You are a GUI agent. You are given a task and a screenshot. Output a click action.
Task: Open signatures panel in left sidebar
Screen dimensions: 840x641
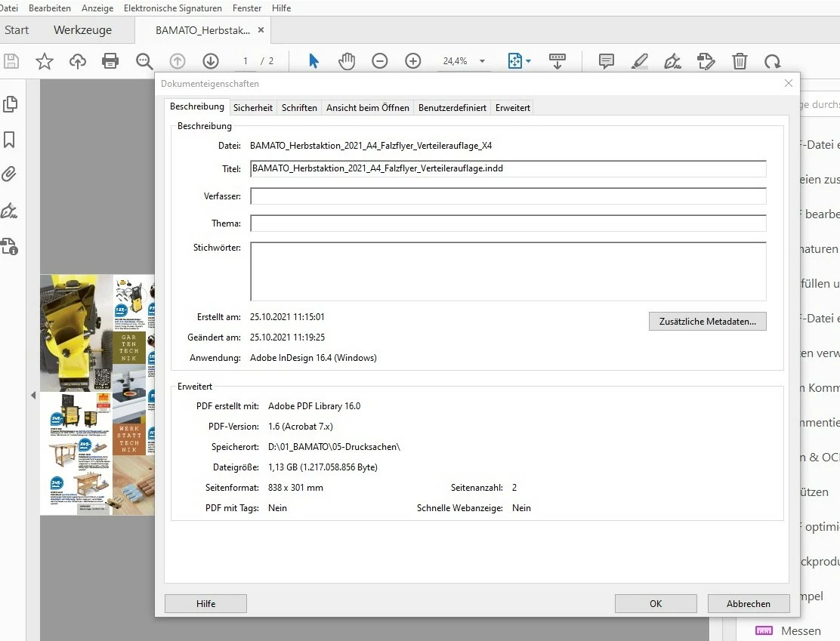pyautogui.click(x=9, y=211)
